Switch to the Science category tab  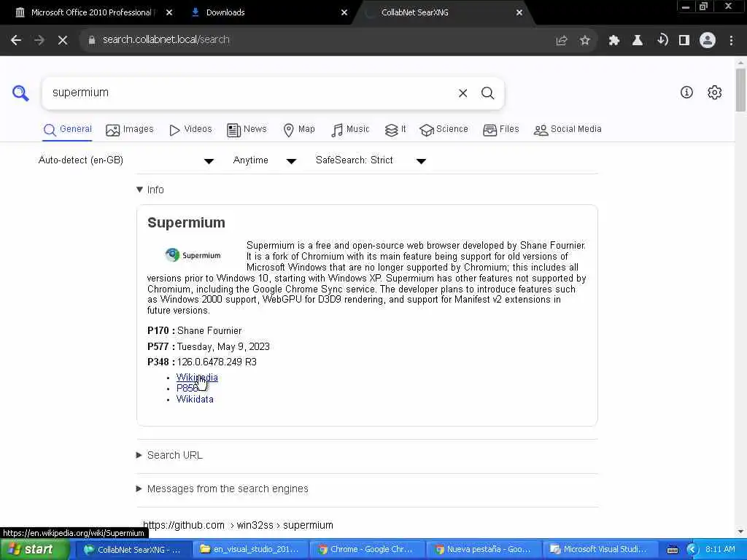444,130
